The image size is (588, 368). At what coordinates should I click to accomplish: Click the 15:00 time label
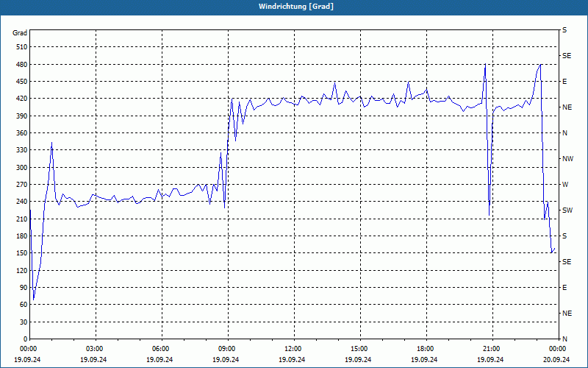pos(359,349)
